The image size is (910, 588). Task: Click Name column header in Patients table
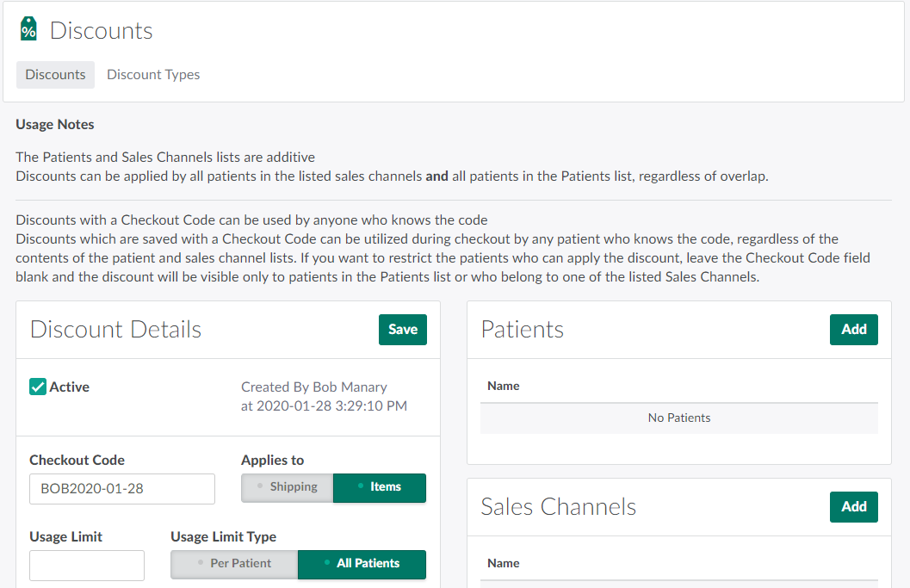pos(504,387)
